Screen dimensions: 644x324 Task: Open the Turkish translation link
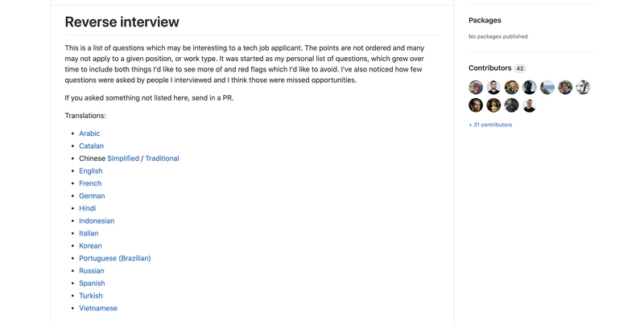tap(91, 296)
